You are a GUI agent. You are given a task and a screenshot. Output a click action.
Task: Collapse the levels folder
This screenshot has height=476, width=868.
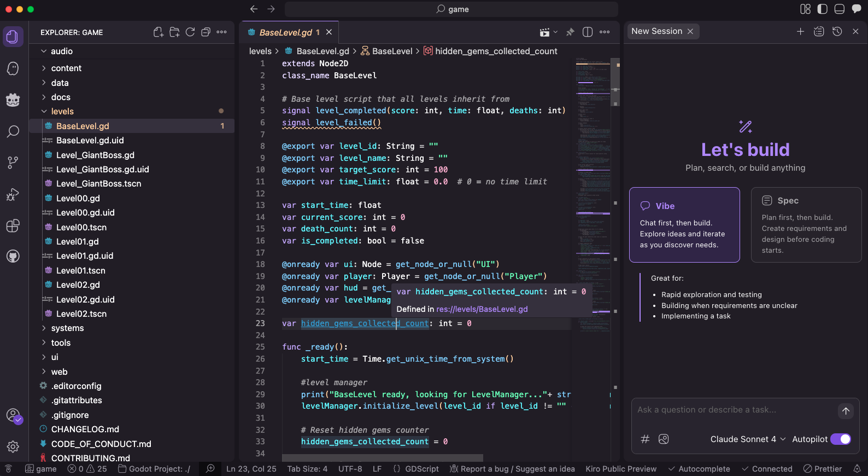pos(131,111)
